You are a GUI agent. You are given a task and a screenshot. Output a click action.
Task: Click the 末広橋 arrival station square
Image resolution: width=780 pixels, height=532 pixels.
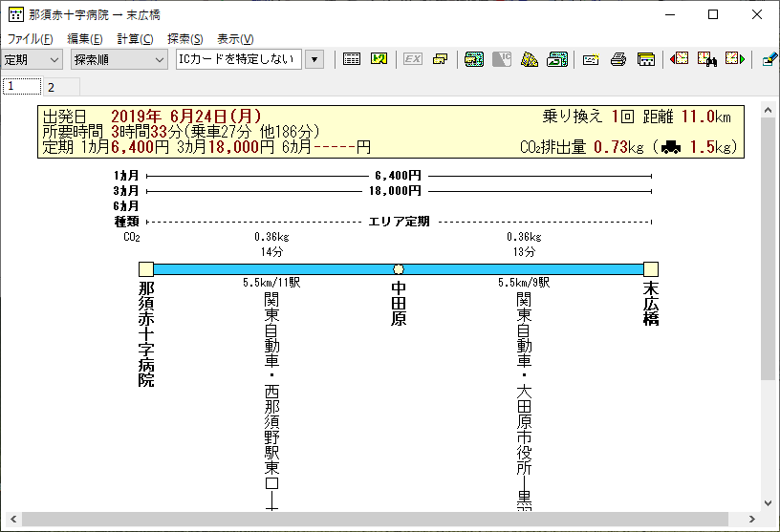click(x=651, y=269)
